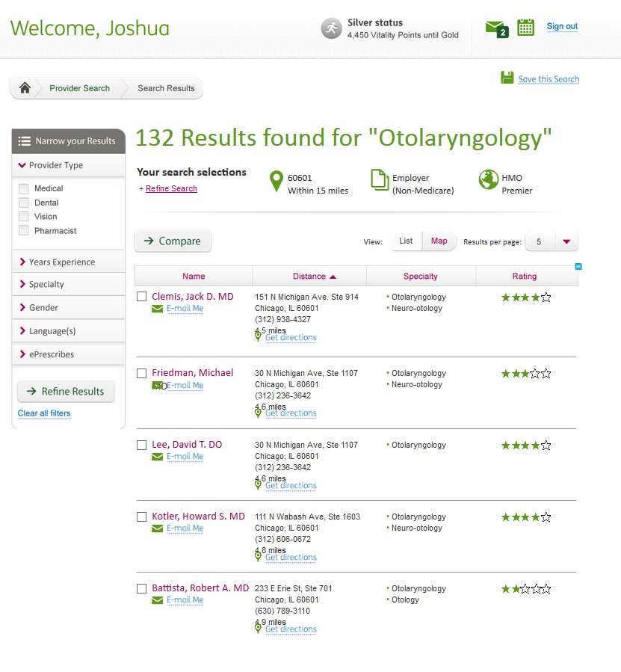Collapse the Provider Type filter section

[x=69, y=165]
